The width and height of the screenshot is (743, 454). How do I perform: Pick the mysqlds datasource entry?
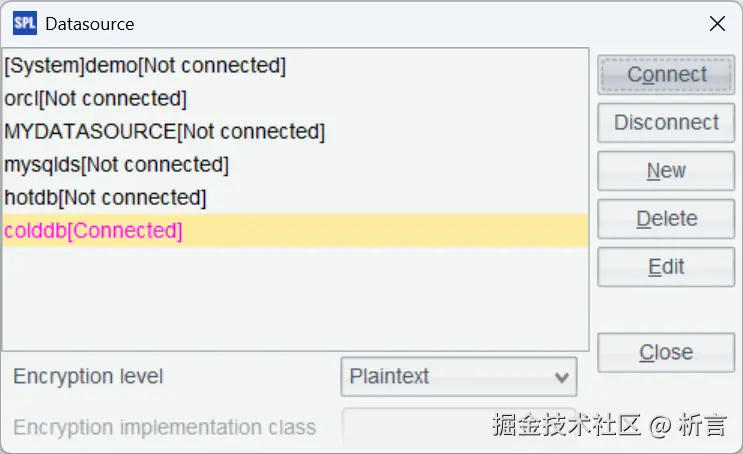(116, 165)
